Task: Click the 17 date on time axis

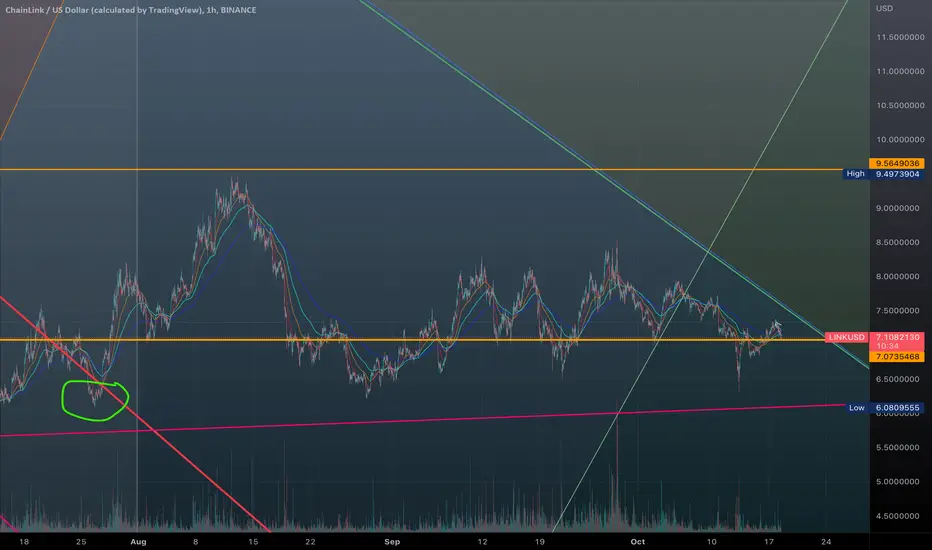Action: pos(769,542)
